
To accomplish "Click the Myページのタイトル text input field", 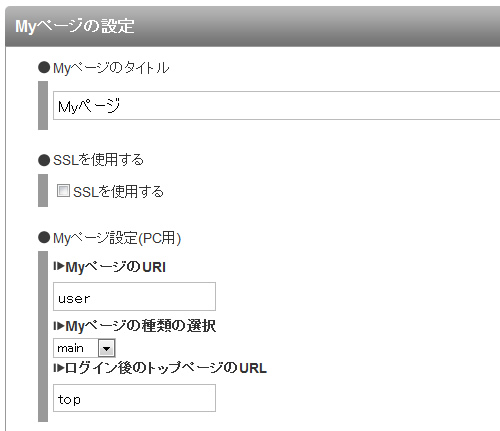I will coord(277,105).
